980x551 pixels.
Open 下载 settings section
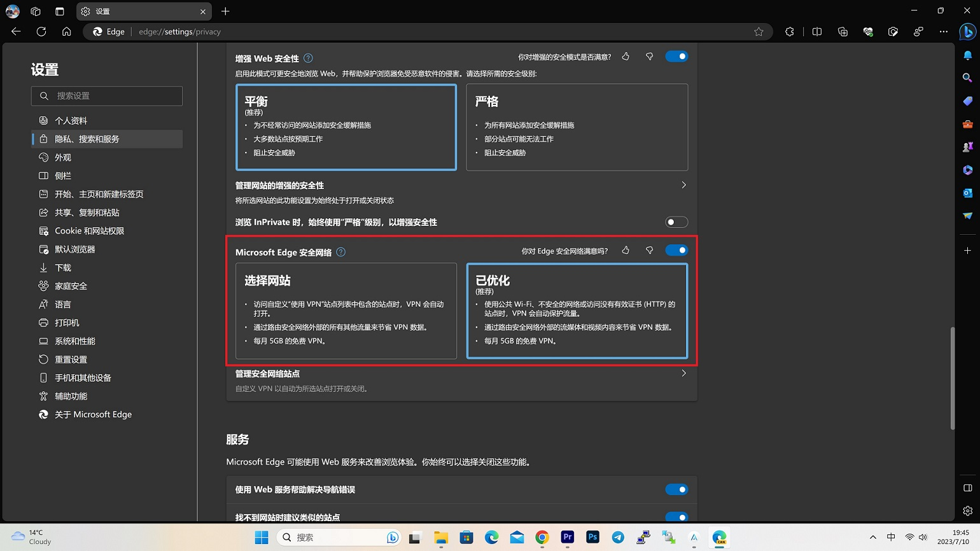point(107,268)
